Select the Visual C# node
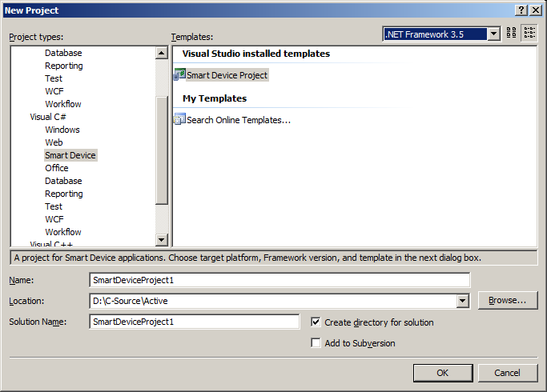 click(48, 117)
